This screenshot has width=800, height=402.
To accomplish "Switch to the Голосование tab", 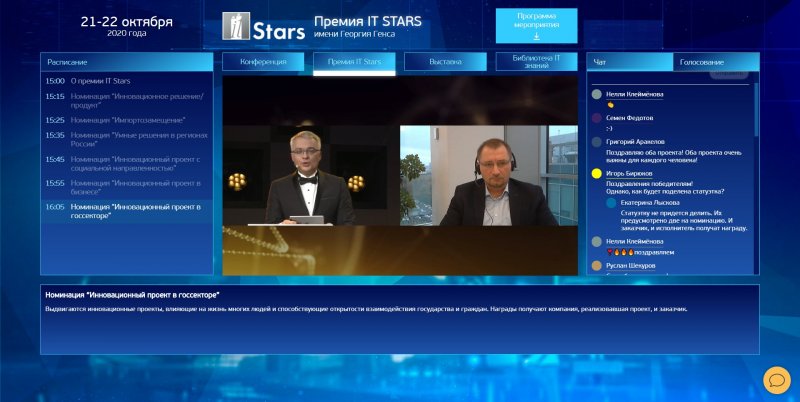I will click(x=716, y=62).
